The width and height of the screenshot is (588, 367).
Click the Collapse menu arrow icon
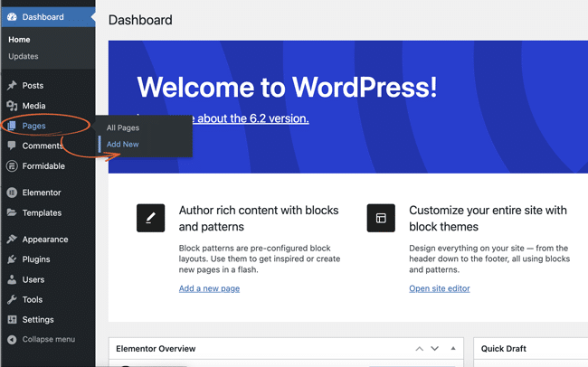[12, 339]
